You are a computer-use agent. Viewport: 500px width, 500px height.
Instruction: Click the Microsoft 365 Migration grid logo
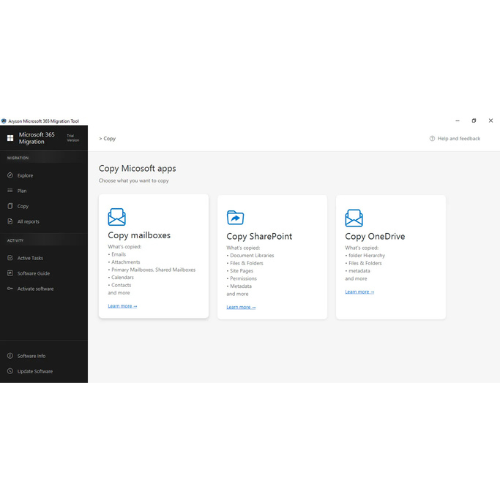pyautogui.click(x=10, y=138)
